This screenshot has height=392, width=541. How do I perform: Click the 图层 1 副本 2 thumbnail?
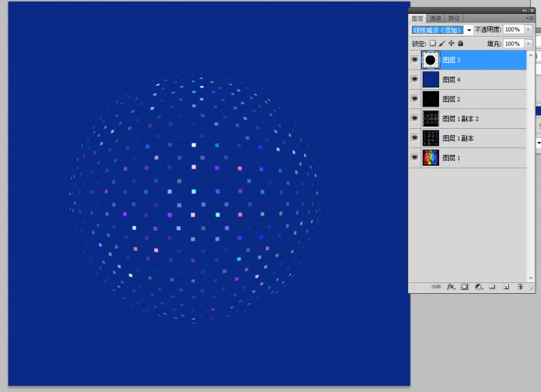(430, 119)
